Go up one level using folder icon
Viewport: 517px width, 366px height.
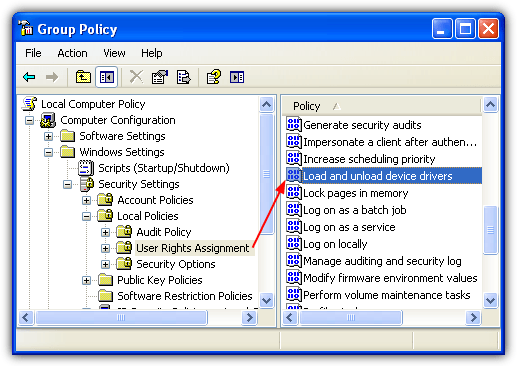(x=83, y=77)
